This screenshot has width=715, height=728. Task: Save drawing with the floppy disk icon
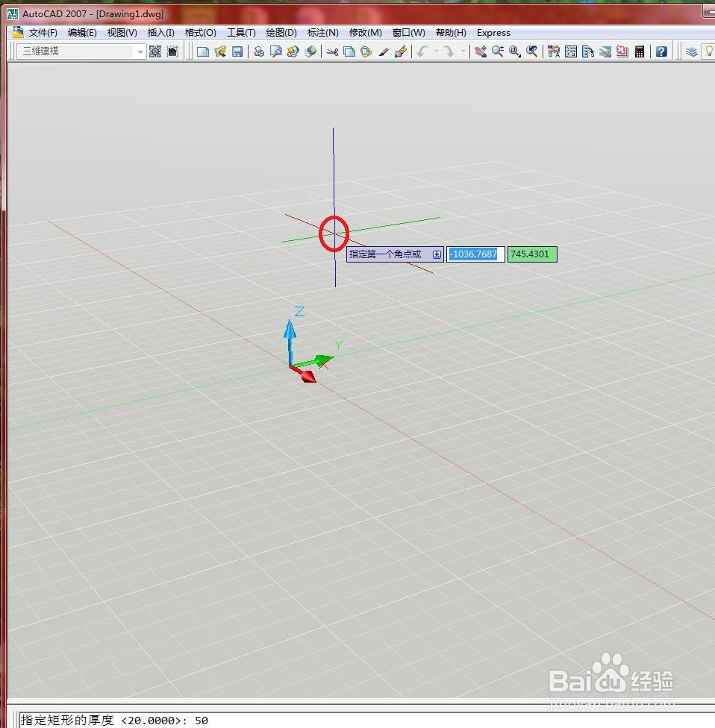[237, 51]
